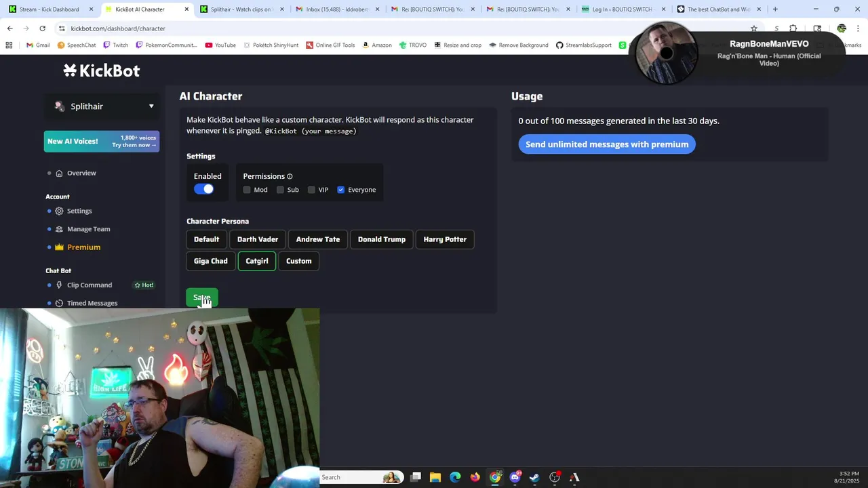Open the Amazon bookmark
The width and height of the screenshot is (868, 488).
click(377, 45)
